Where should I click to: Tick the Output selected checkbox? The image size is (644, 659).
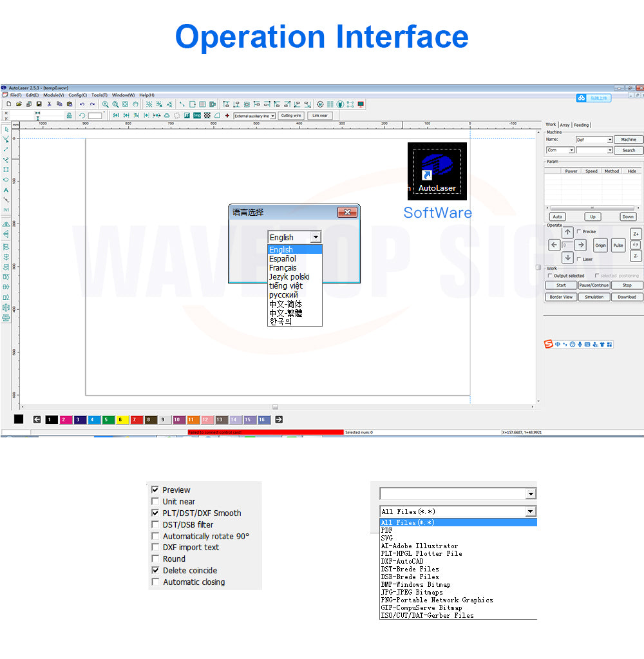(549, 276)
